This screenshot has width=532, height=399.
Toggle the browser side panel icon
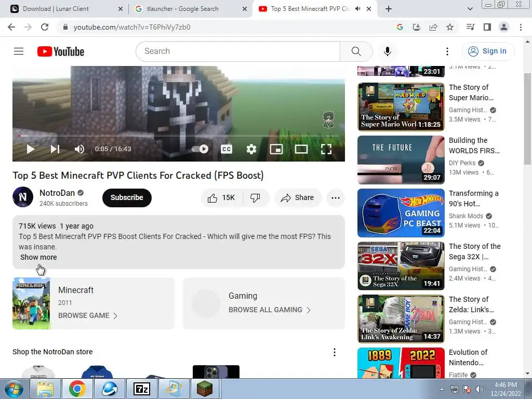pos(487,27)
